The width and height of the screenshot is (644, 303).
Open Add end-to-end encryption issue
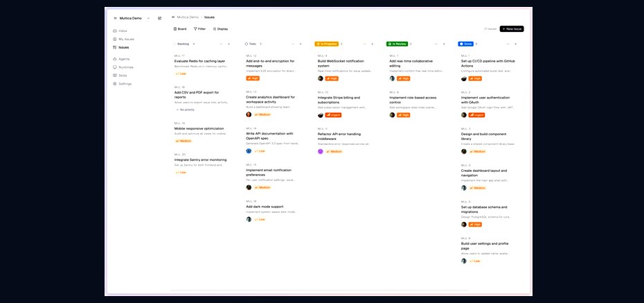(270, 63)
